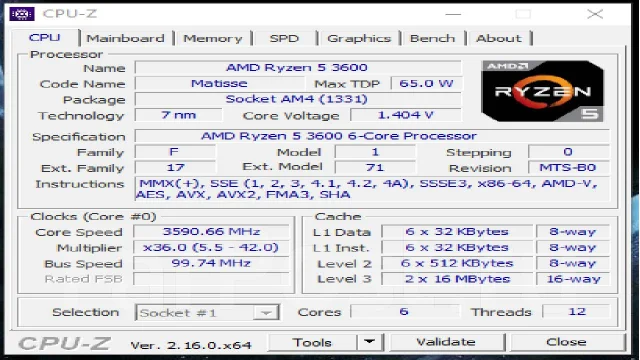The width and height of the screenshot is (640, 360).
Task: Click the Core Voltage value 1.404 V
Action: pyautogui.click(x=405, y=115)
